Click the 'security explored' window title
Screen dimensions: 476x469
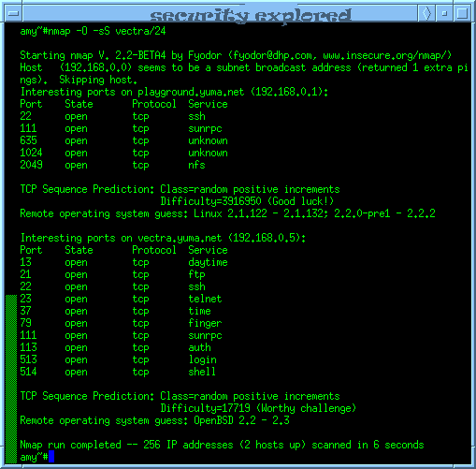point(251,16)
